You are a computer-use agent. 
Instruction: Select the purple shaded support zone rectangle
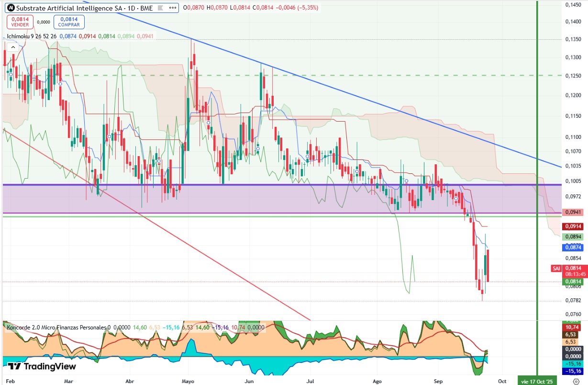(x=281, y=199)
